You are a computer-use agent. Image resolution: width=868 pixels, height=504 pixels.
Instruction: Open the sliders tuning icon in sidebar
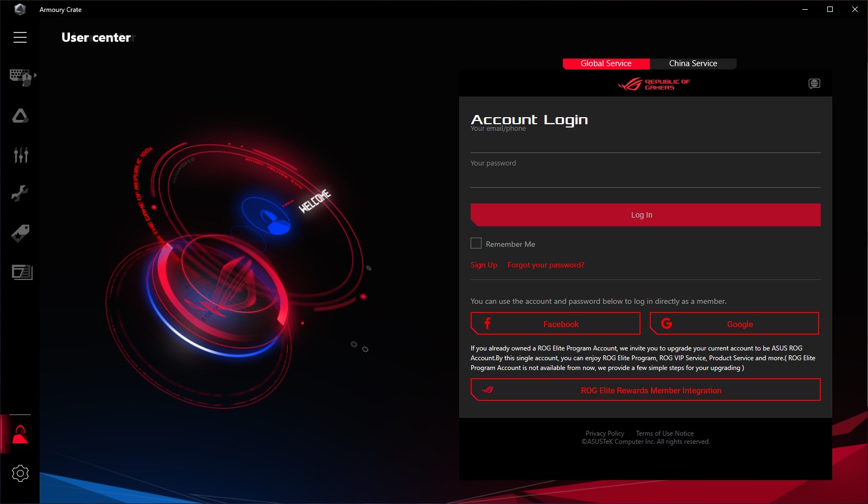tap(21, 155)
